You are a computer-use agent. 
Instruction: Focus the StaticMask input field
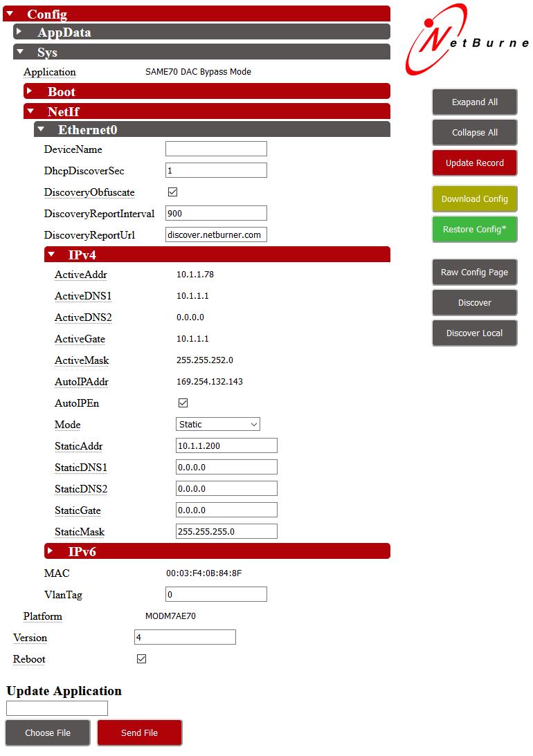tap(227, 531)
